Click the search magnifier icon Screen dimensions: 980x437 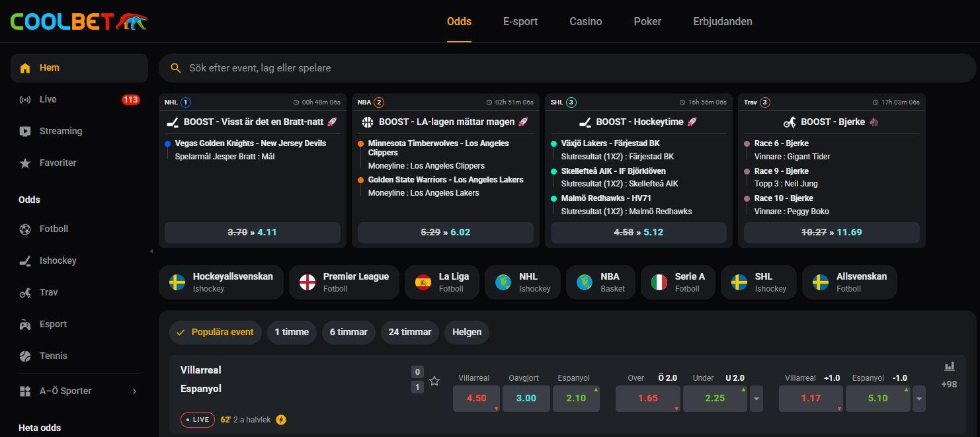(175, 68)
